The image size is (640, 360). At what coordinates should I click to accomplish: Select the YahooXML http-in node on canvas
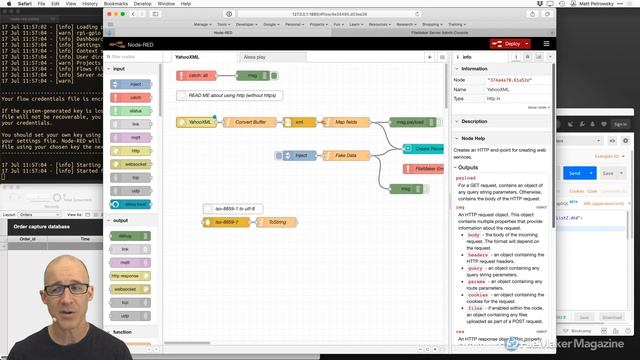(196, 122)
